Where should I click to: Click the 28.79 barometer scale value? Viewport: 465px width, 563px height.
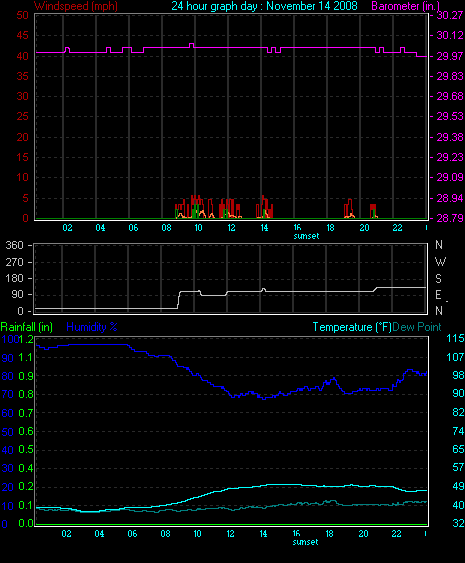pos(450,218)
